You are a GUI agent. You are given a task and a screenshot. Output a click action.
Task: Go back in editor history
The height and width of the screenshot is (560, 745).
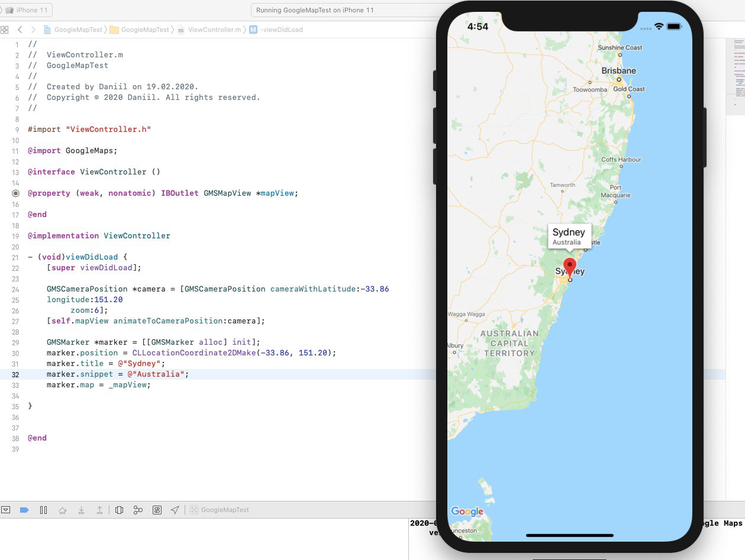click(20, 29)
